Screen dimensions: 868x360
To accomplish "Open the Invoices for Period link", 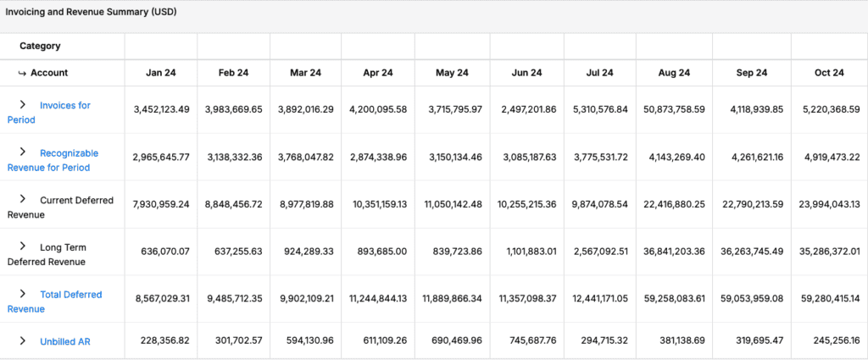I will point(48,113).
